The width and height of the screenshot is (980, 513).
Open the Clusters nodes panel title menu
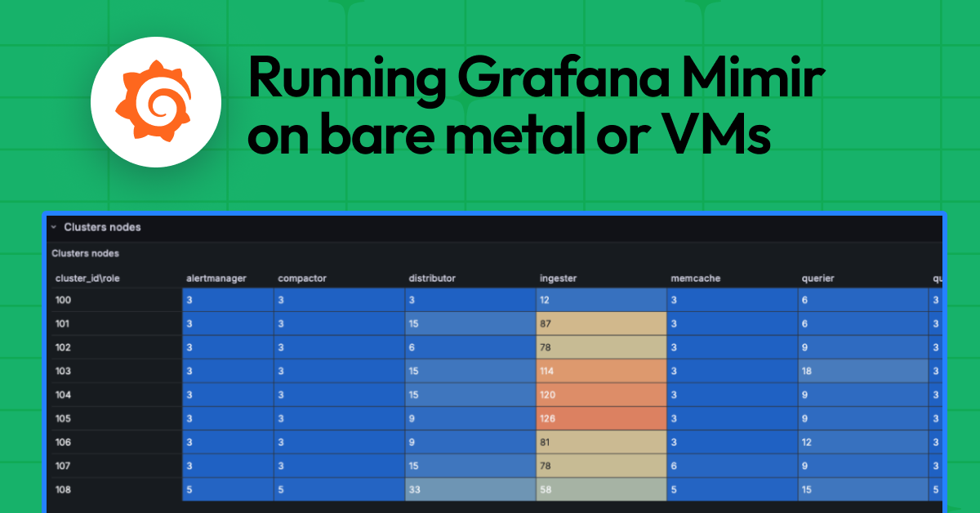[85, 253]
